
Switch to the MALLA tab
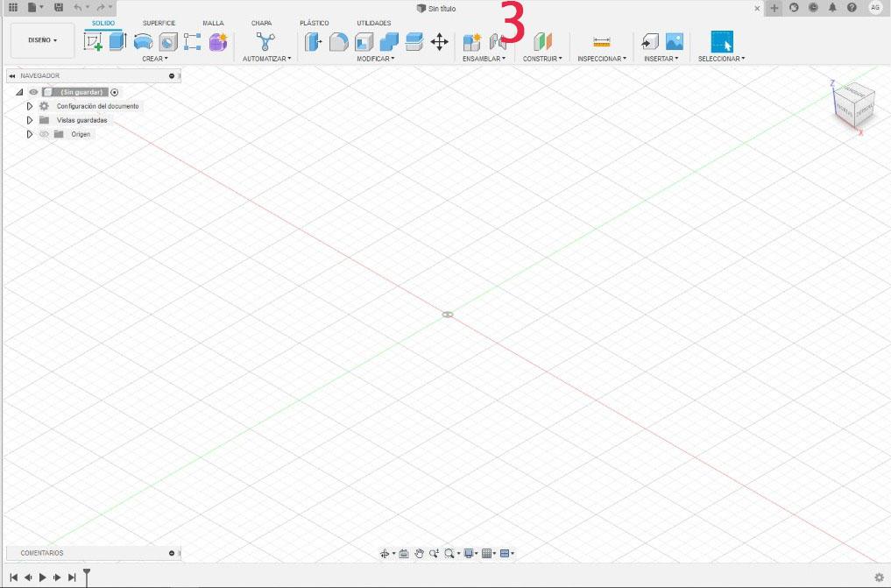(x=213, y=24)
